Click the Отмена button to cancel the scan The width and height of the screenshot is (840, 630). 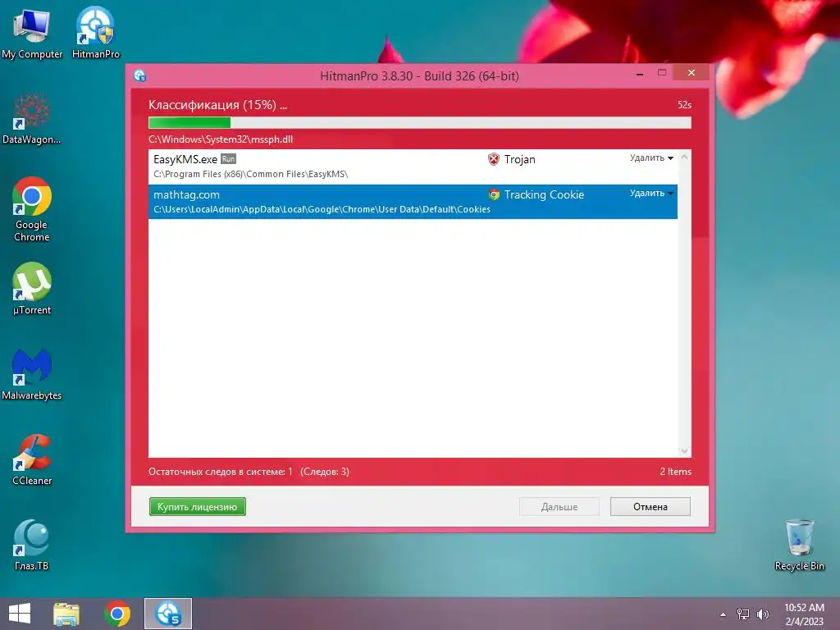click(x=651, y=507)
